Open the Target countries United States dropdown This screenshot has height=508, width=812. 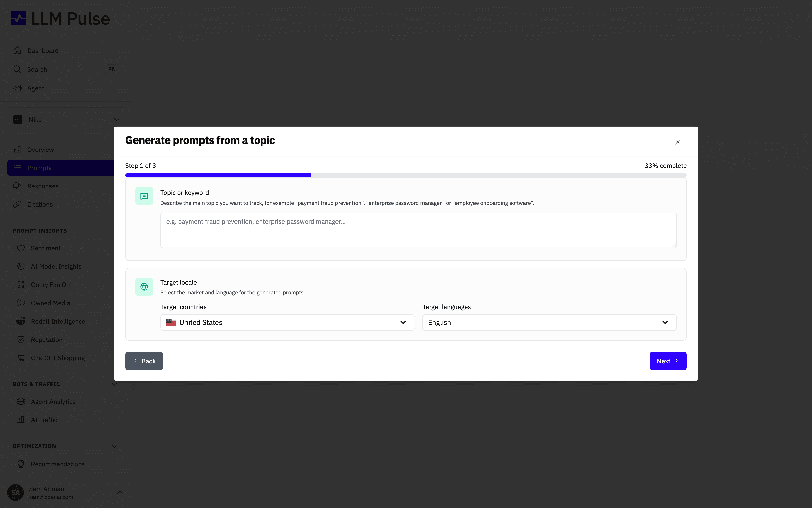tap(287, 323)
